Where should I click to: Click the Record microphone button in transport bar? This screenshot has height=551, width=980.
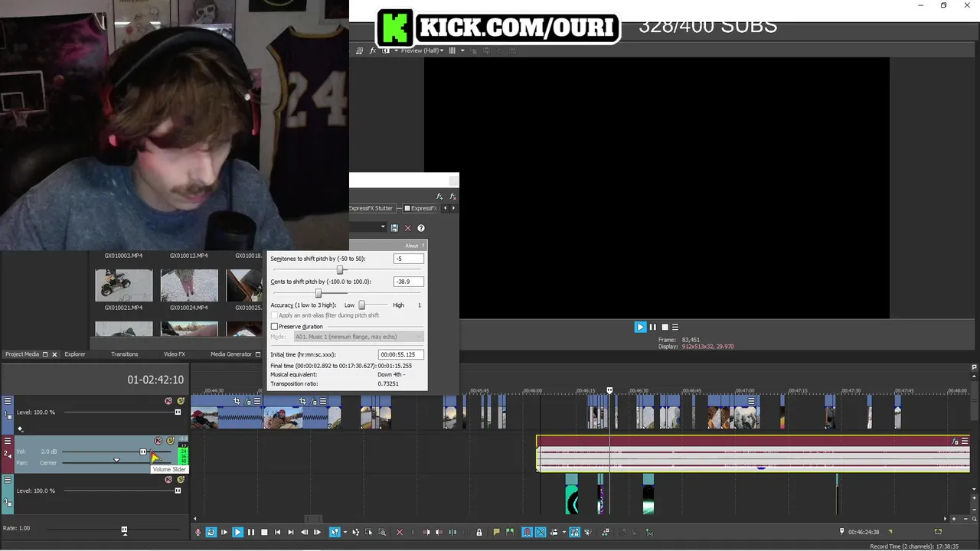[198, 532]
